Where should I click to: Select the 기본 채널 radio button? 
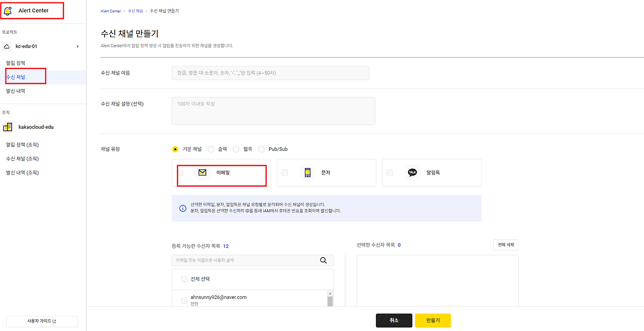coord(175,149)
